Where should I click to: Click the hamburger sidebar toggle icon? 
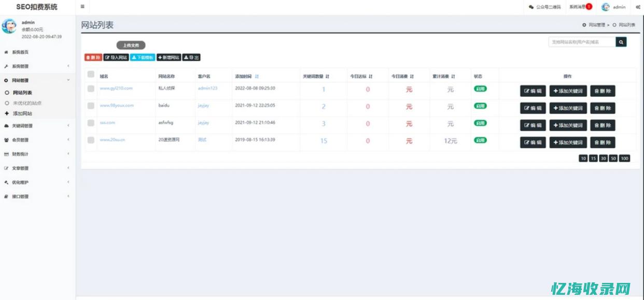coord(82,7)
